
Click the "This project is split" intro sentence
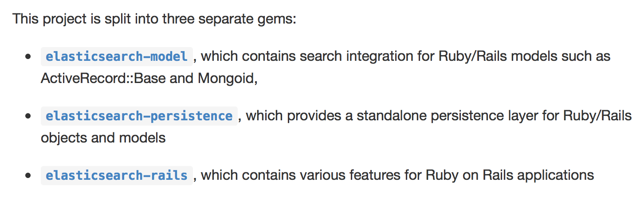coord(153,19)
